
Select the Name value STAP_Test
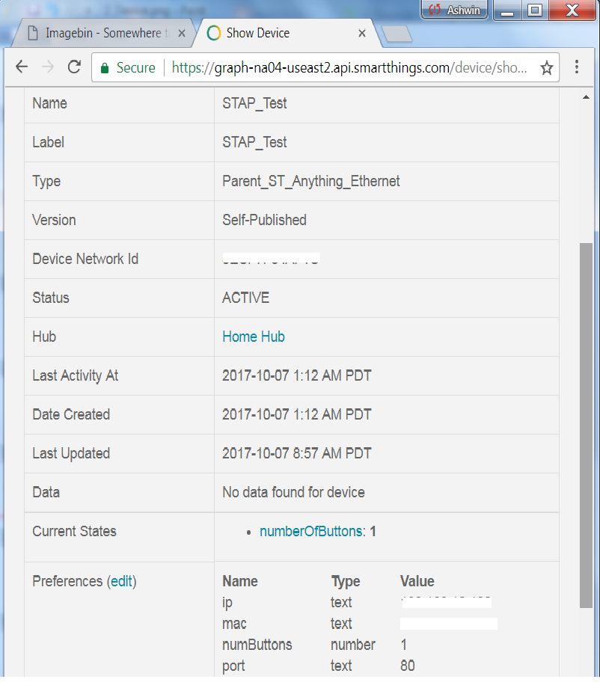tap(254, 103)
